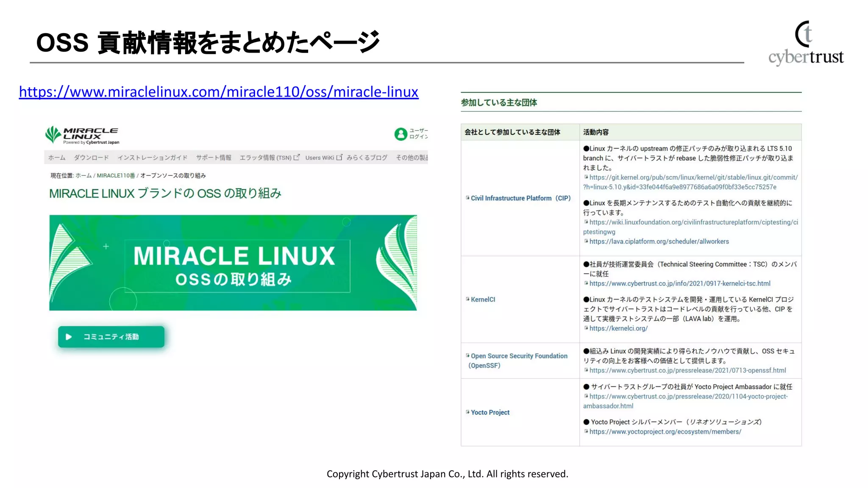Click the コミュニティ活動 green button
The width and height of the screenshot is (868, 488).
pos(111,337)
